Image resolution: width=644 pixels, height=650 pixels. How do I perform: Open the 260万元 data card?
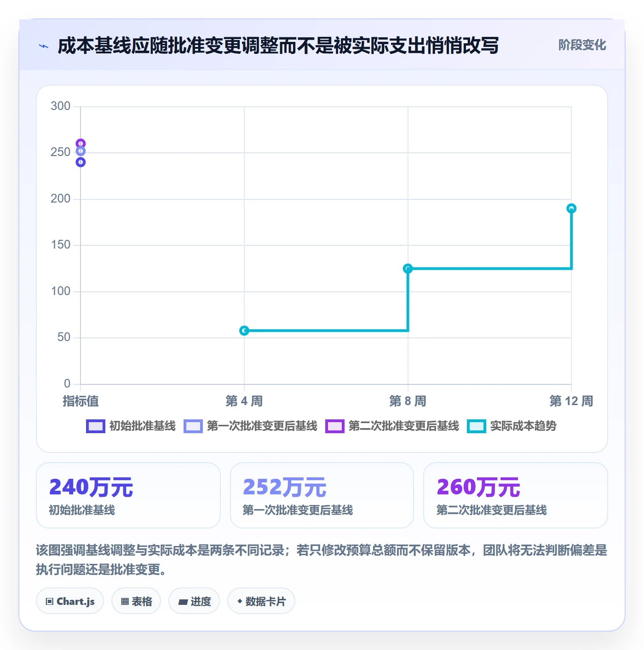click(x=516, y=495)
